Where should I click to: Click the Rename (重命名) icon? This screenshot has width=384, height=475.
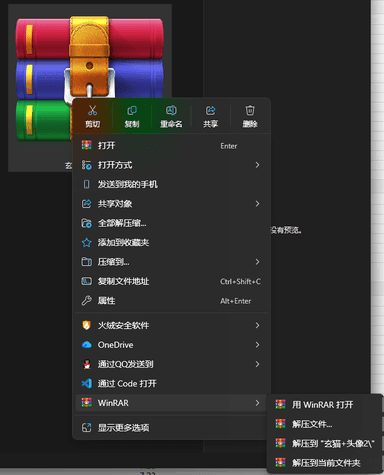pos(171,110)
